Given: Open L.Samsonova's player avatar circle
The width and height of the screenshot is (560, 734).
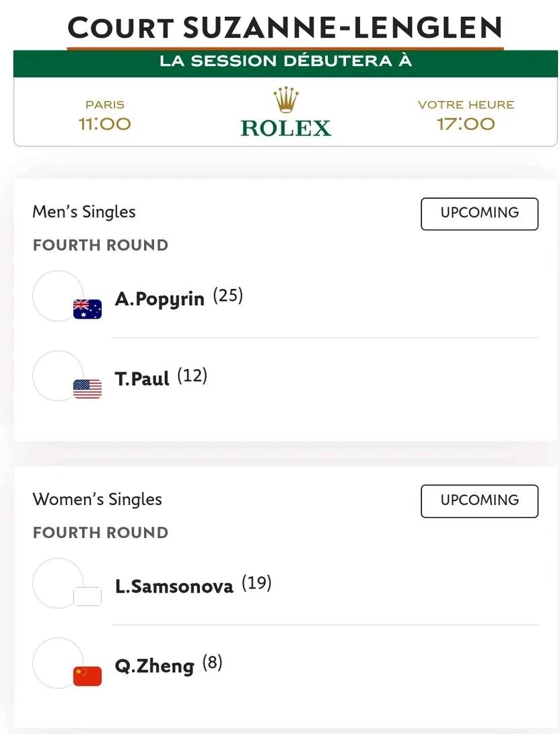Looking at the screenshot, I should tap(58, 582).
